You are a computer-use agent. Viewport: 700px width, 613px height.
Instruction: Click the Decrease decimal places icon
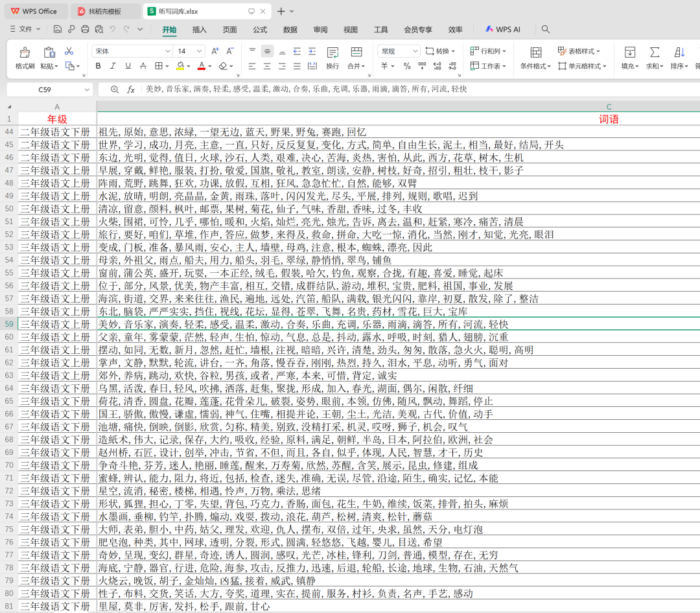[x=452, y=66]
